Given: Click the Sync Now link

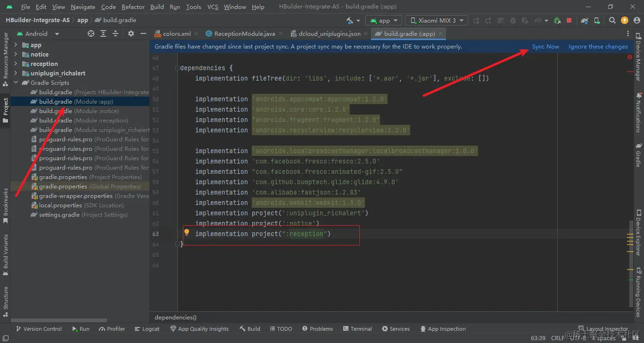Looking at the screenshot, I should pos(545,47).
